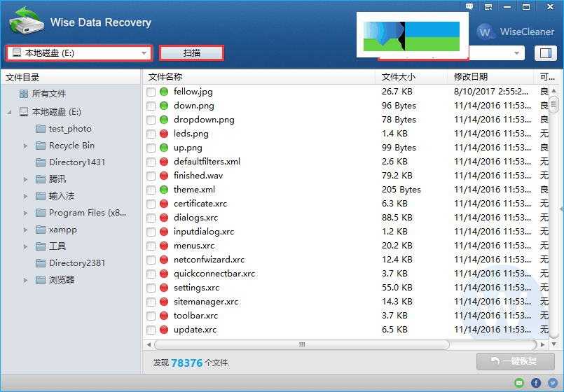564x392 pixels.
Task: Click the feedback chat bubble icon
Action: (x=469, y=6)
